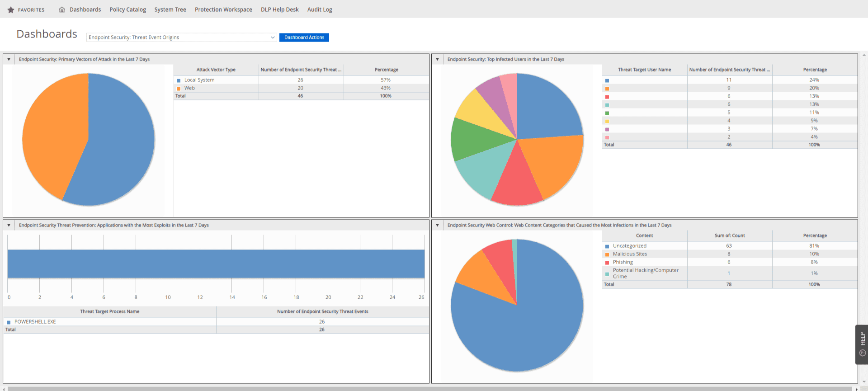Open the HELP side tab
The height and width of the screenshot is (391, 868).
coord(862,344)
